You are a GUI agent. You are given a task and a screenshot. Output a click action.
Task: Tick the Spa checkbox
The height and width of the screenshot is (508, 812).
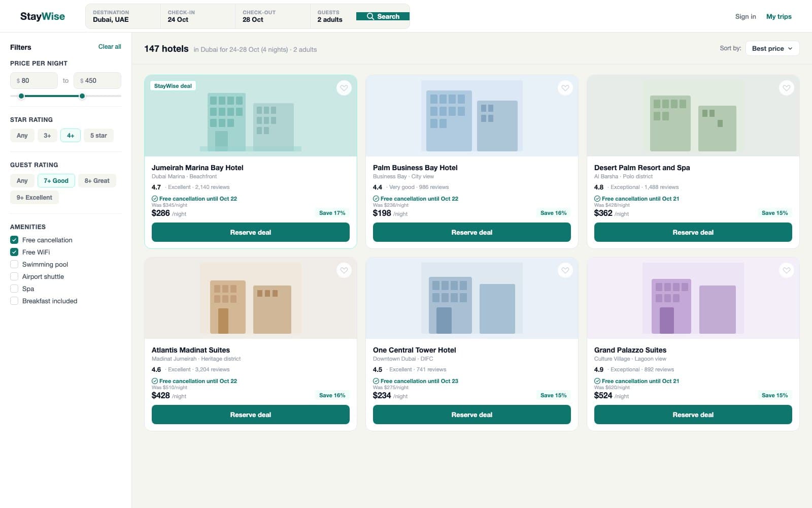[14, 289]
